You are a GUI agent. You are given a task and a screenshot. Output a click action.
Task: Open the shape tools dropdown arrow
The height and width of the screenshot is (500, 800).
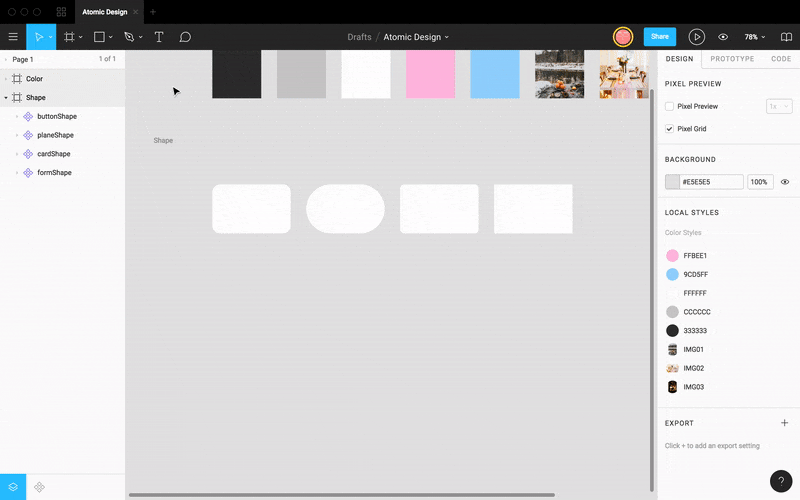click(111, 37)
